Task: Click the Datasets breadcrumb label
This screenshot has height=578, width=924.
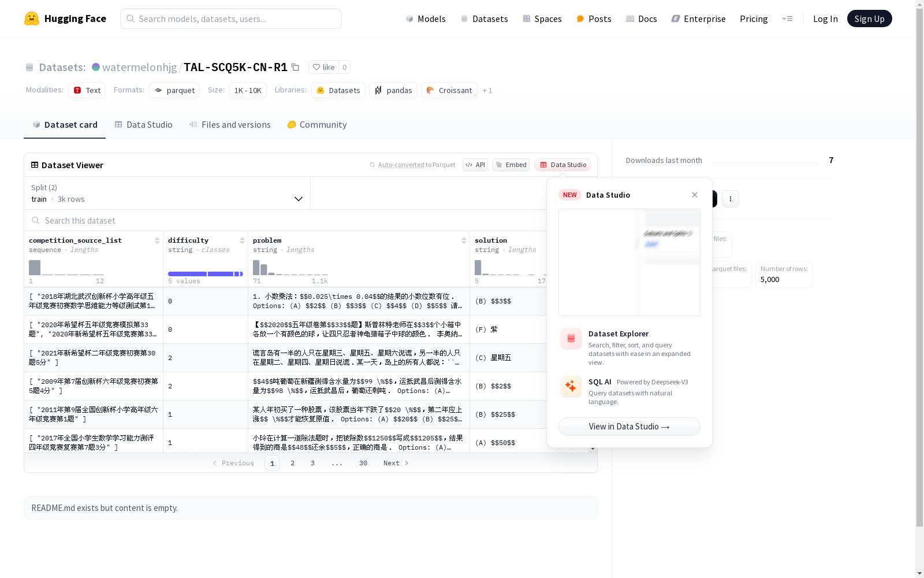Action: (62, 67)
